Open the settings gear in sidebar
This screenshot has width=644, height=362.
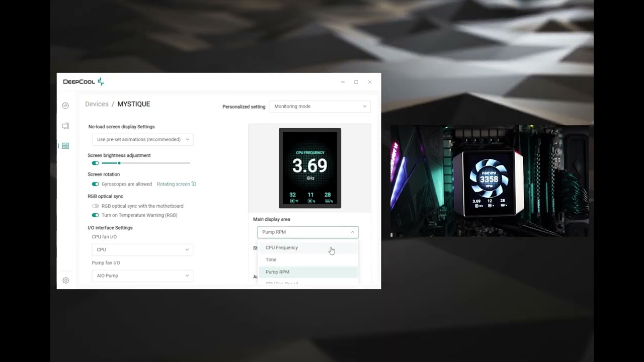pyautogui.click(x=65, y=281)
